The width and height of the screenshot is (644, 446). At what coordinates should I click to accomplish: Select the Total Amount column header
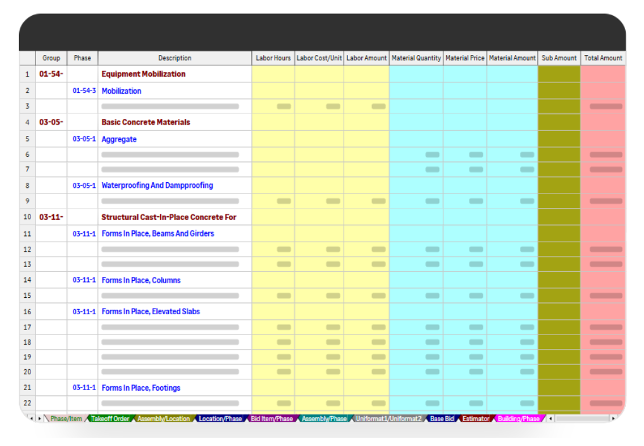coord(603,58)
